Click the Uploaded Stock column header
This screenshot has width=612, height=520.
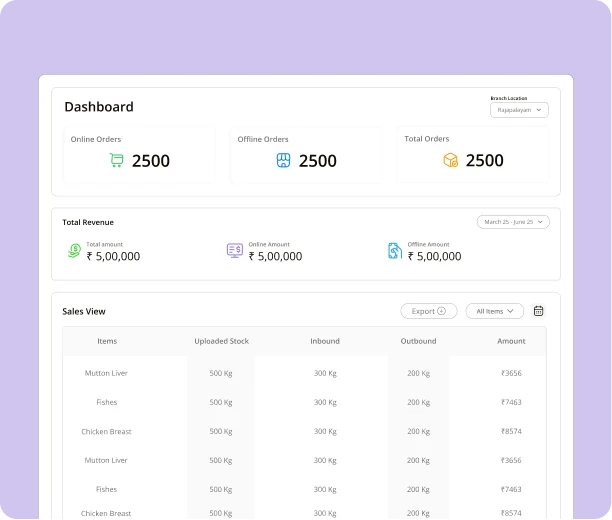coord(221,341)
